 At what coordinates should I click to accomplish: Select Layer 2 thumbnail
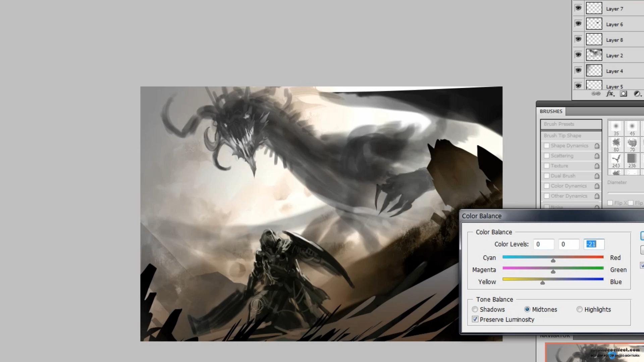point(594,55)
